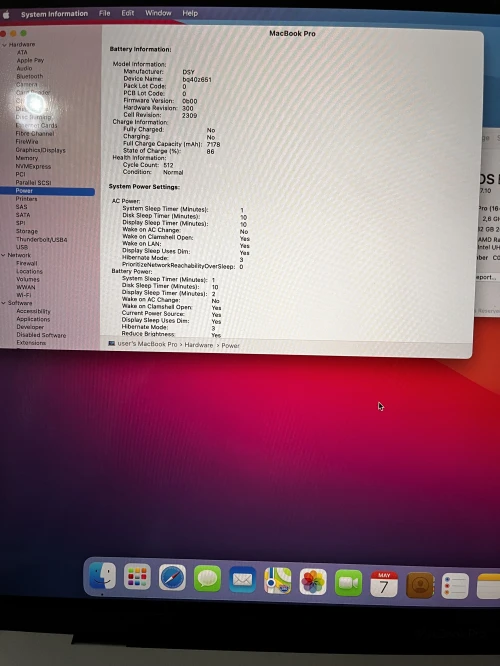Open the Apple menu
The image size is (500, 666).
coord(6,15)
